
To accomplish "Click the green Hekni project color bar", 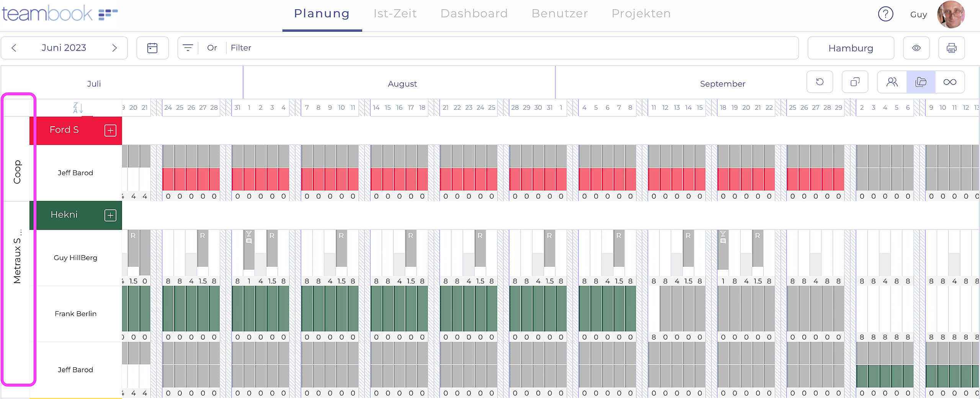I will [x=64, y=215].
